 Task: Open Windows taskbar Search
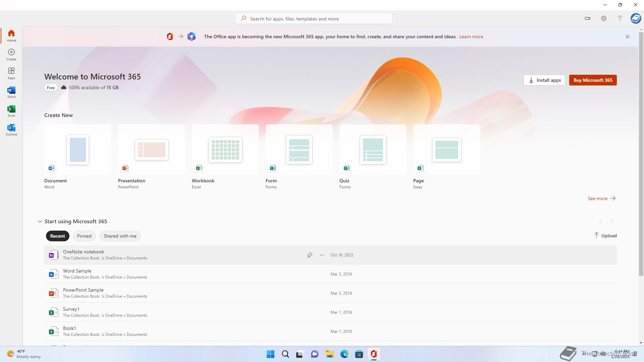point(285,354)
